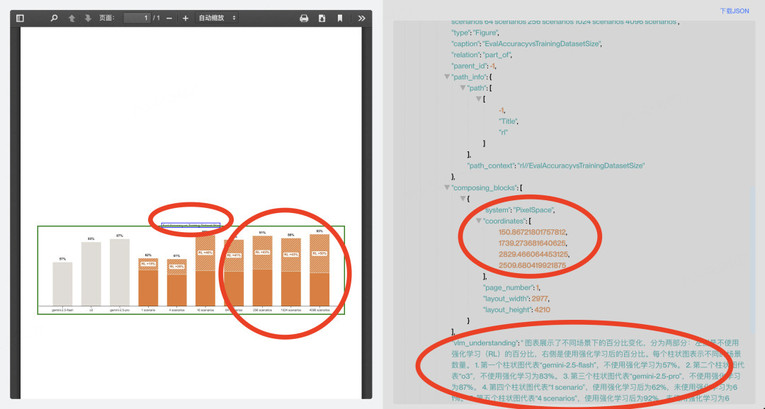Click the bookmark current view icon
This screenshot has width=765, height=409.
coord(340,18)
